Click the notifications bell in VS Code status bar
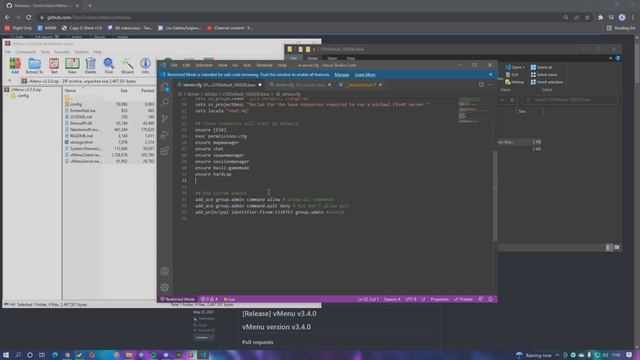This screenshot has width=640, height=360. [490, 299]
